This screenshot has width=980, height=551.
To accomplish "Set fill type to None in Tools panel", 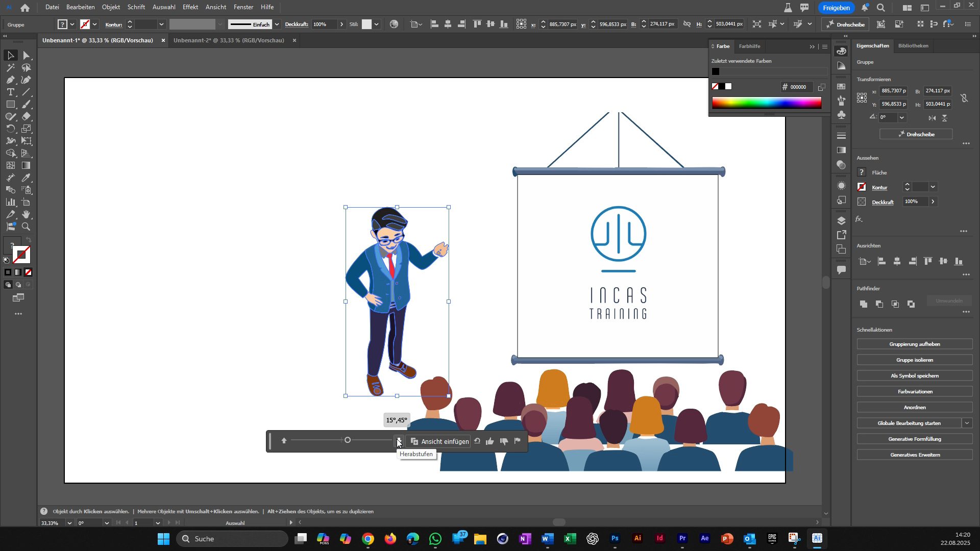I will (29, 272).
